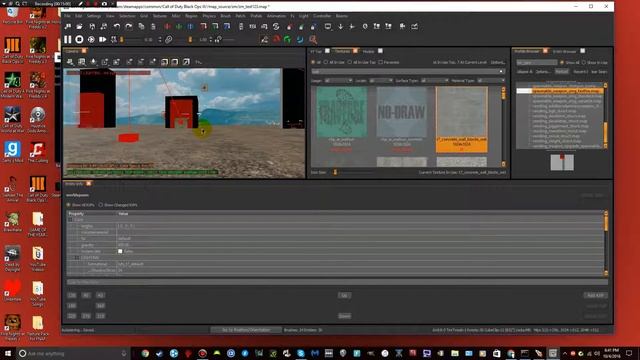Toggle the checkbox in the property grid

tap(120, 251)
